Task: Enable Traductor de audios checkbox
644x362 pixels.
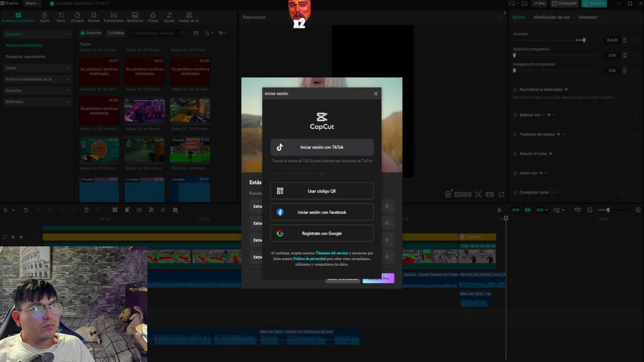Action: click(515, 134)
